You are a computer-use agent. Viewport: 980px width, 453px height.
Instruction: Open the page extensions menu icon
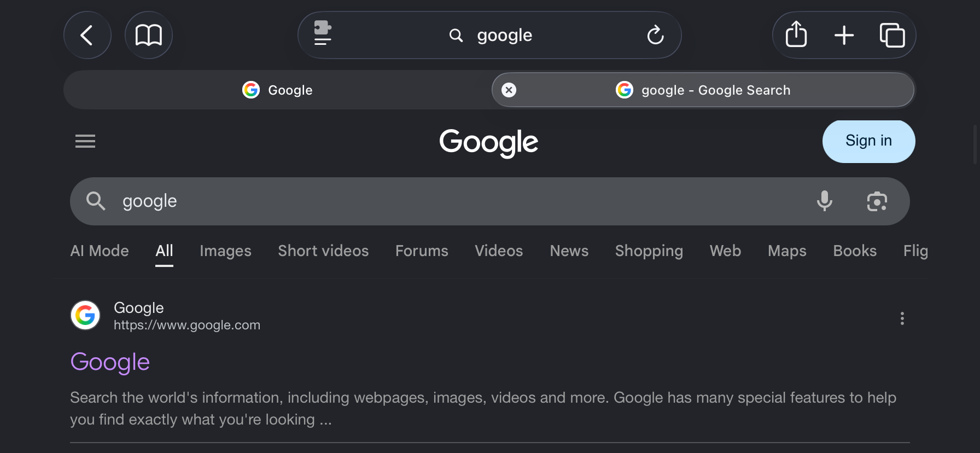[323, 33]
